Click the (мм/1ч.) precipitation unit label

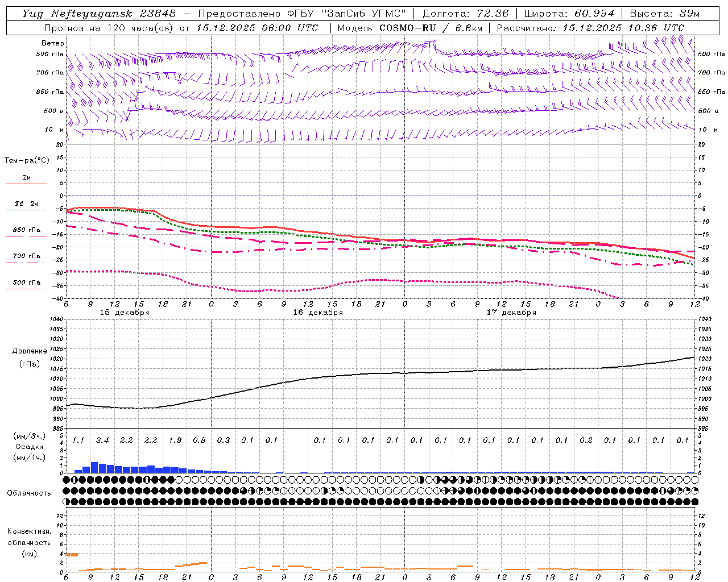(30, 458)
